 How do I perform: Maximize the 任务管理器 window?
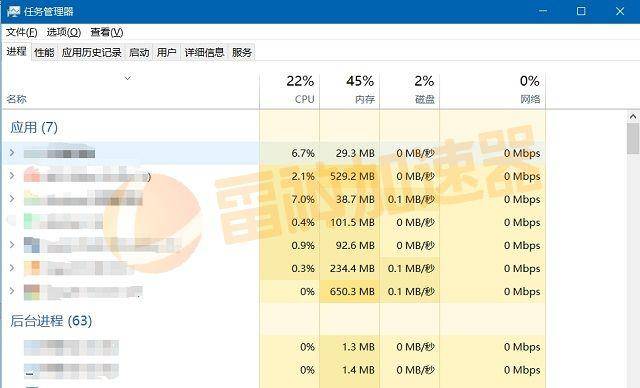[581, 11]
